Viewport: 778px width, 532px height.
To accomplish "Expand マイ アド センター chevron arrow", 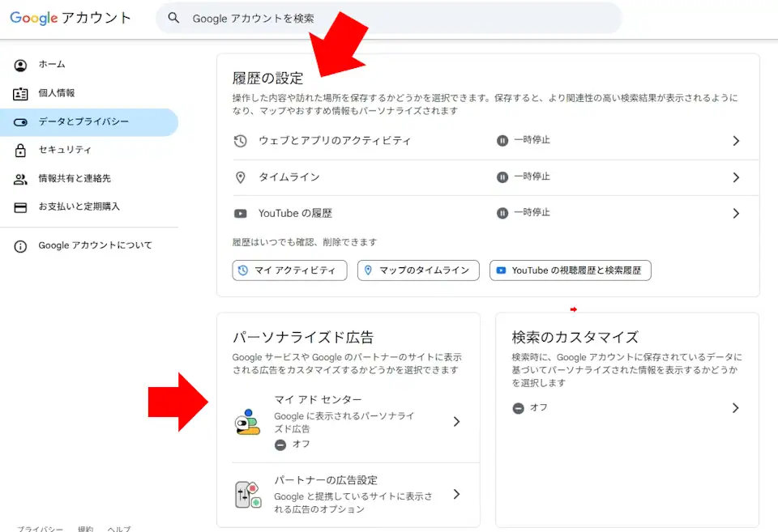I will tap(456, 422).
